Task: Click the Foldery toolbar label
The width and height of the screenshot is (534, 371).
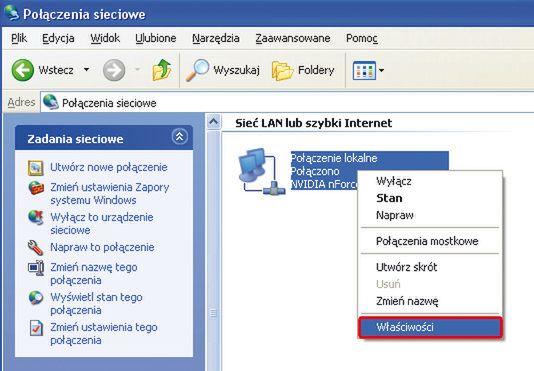Action: [316, 70]
